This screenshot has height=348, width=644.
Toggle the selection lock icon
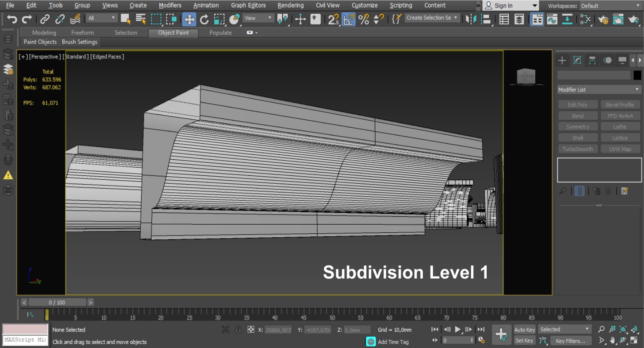238,330
